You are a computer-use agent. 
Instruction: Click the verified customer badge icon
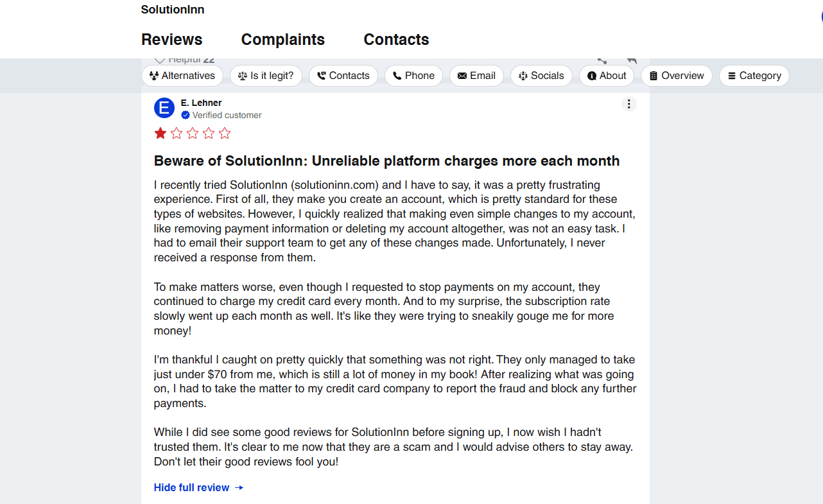(x=186, y=116)
